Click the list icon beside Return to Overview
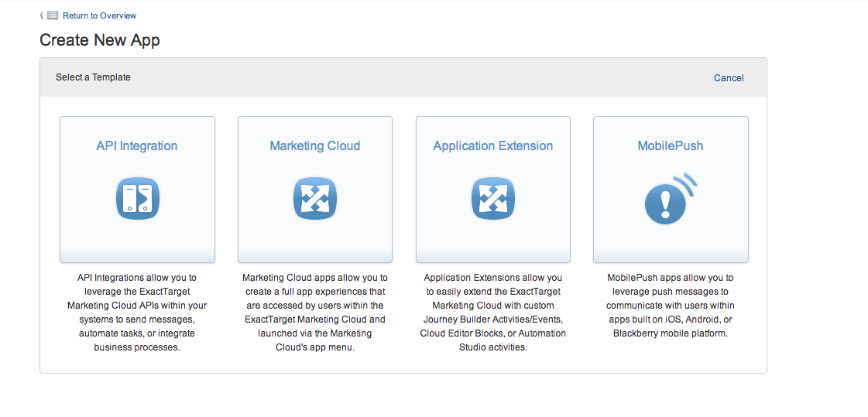The width and height of the screenshot is (868, 417). pos(52,15)
